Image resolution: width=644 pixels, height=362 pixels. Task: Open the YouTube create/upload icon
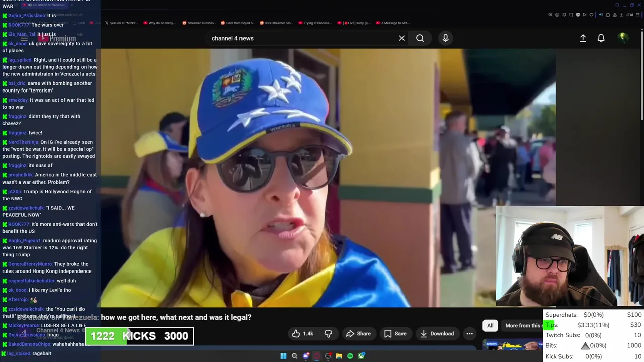pyautogui.click(x=583, y=38)
